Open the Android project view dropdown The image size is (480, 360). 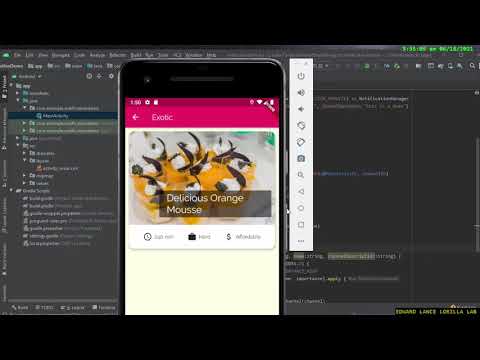[x=27, y=76]
